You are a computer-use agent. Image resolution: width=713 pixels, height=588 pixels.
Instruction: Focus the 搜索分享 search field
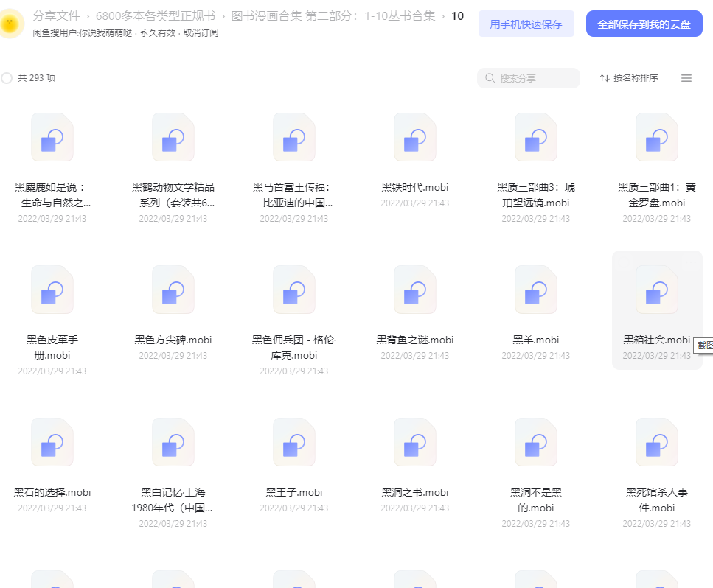[529, 78]
